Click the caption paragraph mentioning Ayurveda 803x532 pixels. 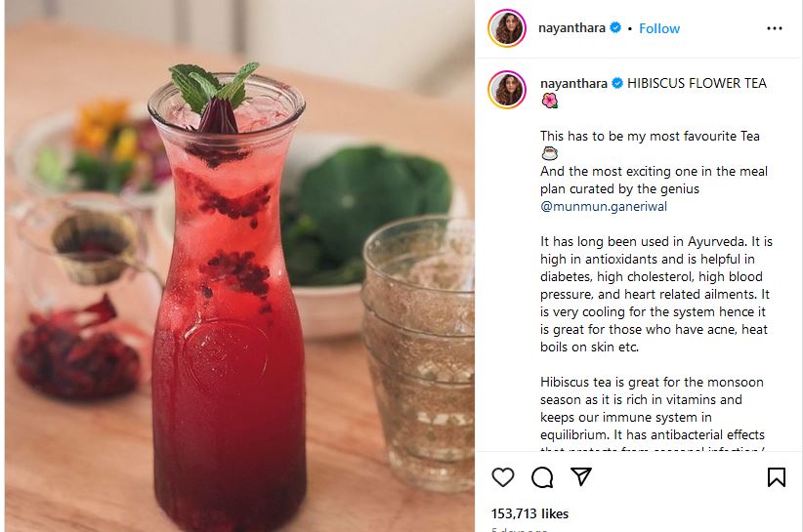pos(655,293)
